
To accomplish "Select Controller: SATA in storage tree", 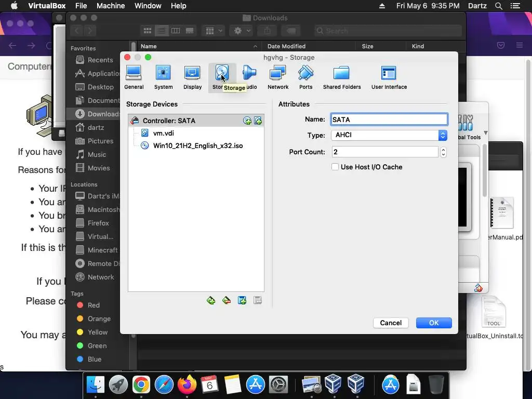I will [x=196, y=121].
